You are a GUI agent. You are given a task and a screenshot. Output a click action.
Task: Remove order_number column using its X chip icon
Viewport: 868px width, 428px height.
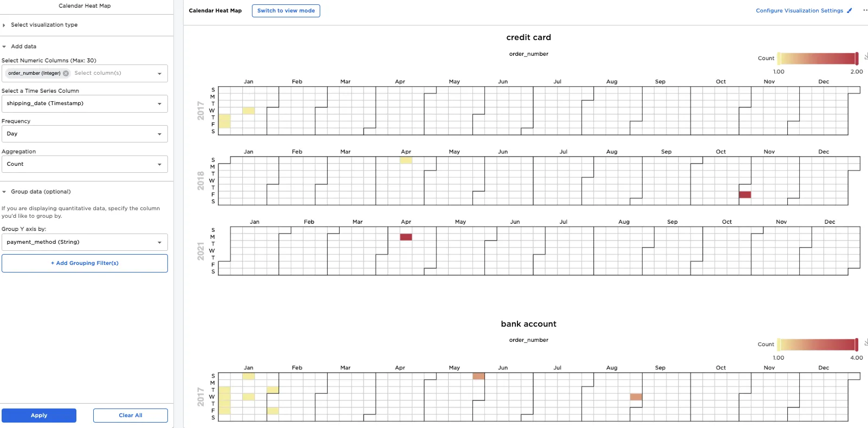coord(66,73)
